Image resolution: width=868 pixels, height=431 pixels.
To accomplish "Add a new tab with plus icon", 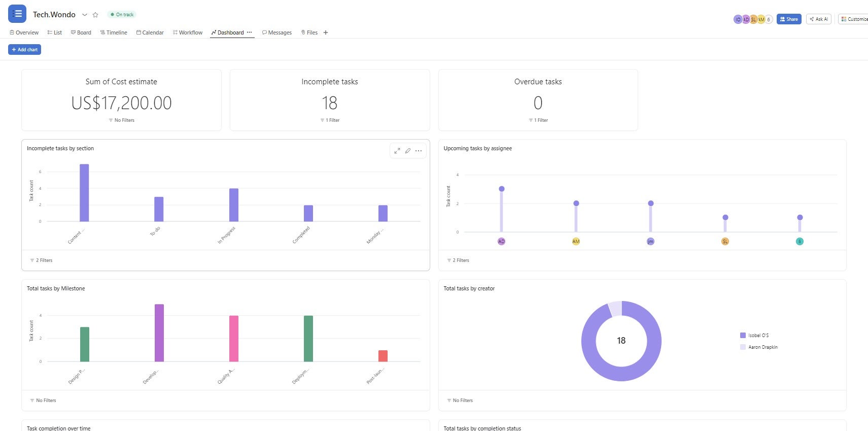I will [x=326, y=32].
